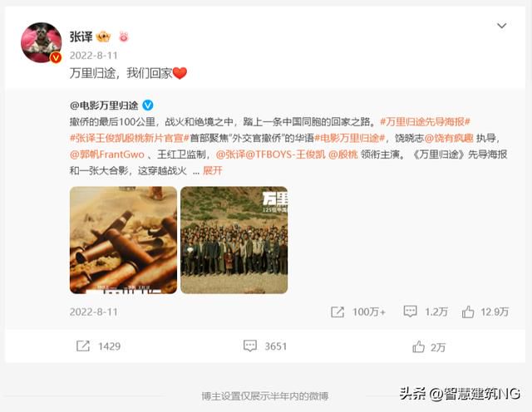Open 张译's username link
532x412 pixels.
(81, 37)
